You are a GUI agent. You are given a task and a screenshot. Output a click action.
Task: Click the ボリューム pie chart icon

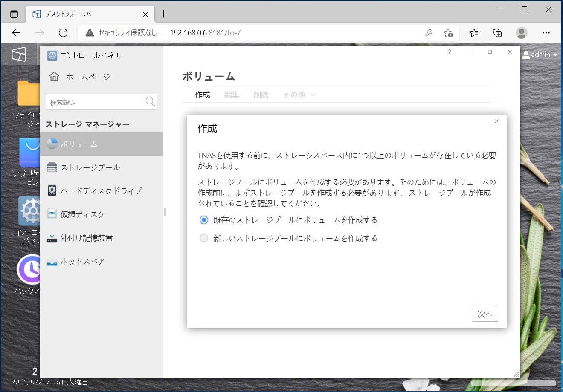52,144
